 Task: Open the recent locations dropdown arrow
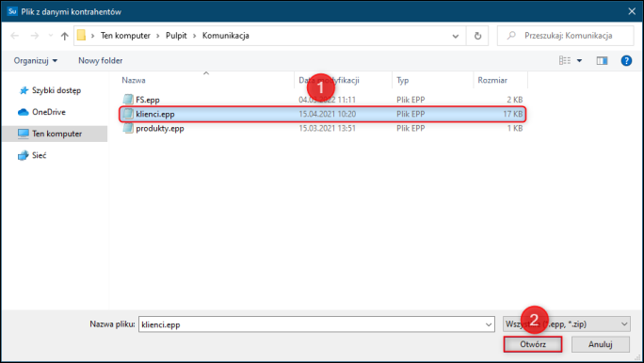(51, 36)
